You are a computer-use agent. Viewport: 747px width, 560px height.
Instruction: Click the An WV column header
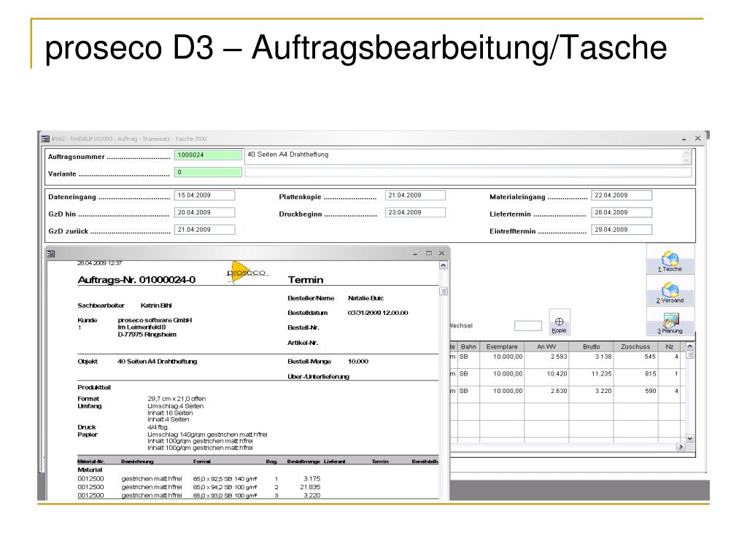(546, 346)
